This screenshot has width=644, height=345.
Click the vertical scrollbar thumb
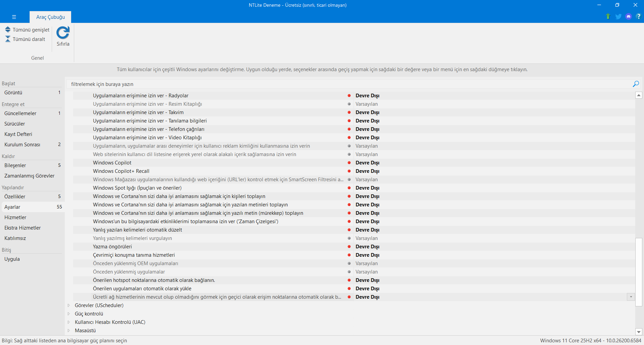point(639,272)
